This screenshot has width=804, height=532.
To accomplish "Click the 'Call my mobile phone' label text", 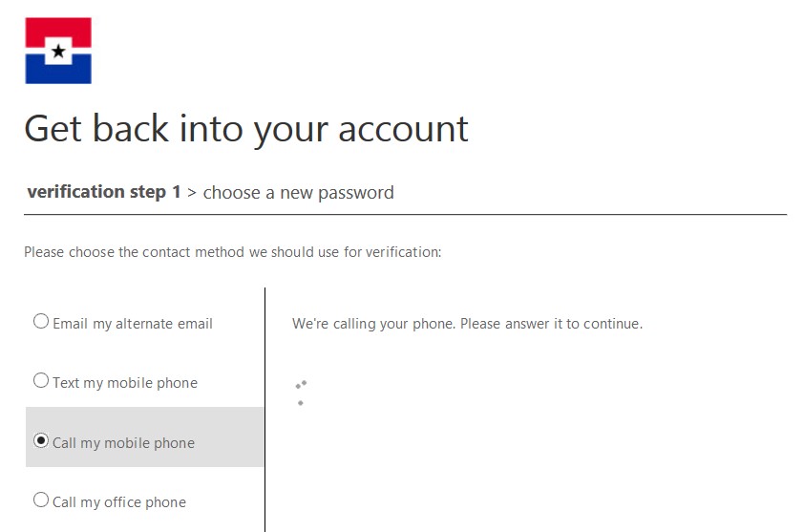I will pos(123,443).
